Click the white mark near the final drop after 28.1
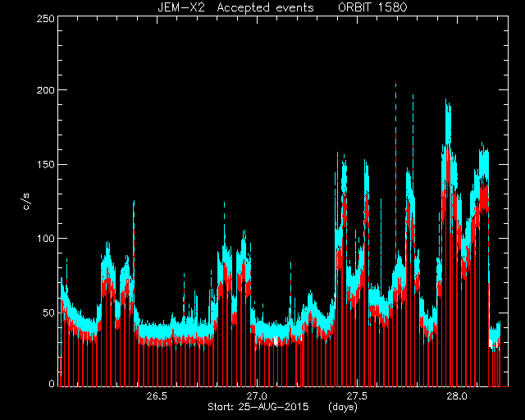 491,344
